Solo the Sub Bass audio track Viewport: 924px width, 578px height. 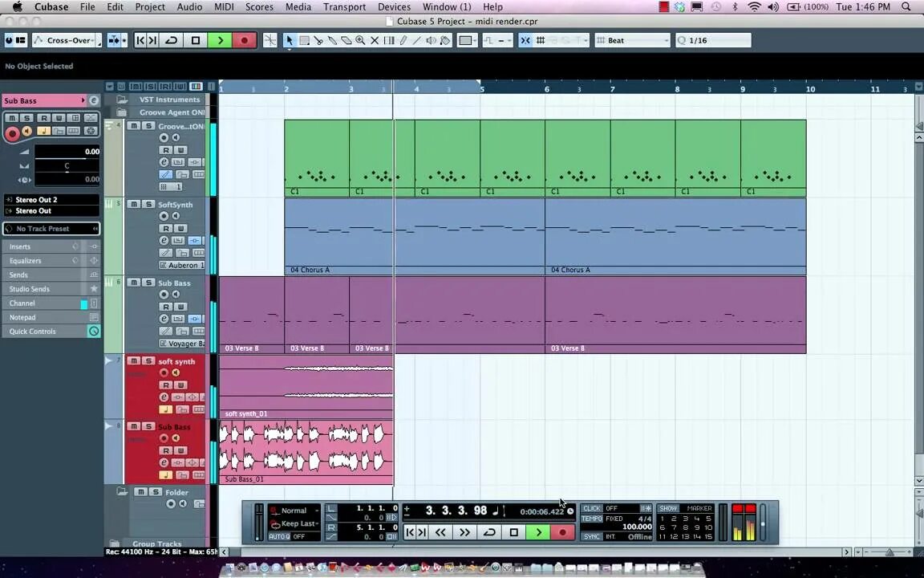pyautogui.click(x=148, y=426)
